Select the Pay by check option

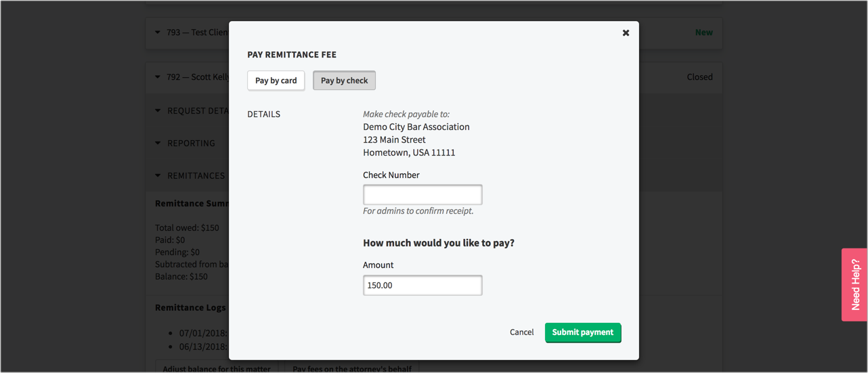344,81
